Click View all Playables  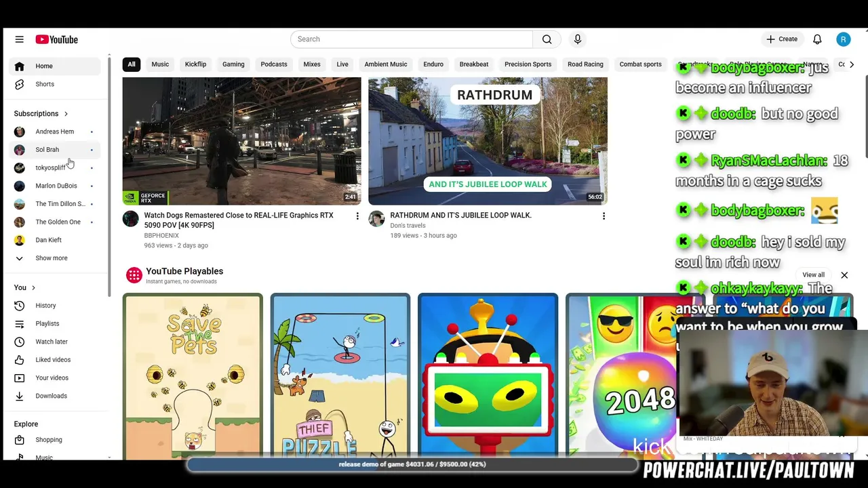814,275
